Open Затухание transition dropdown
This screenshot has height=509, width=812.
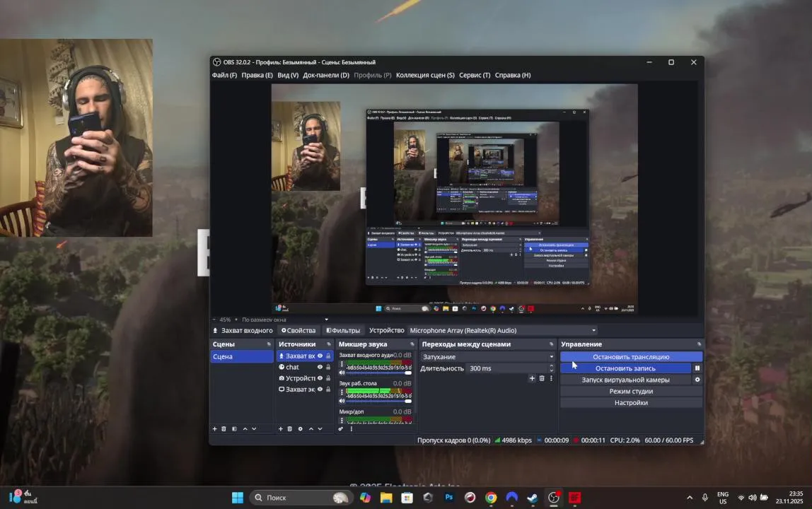tap(487, 357)
